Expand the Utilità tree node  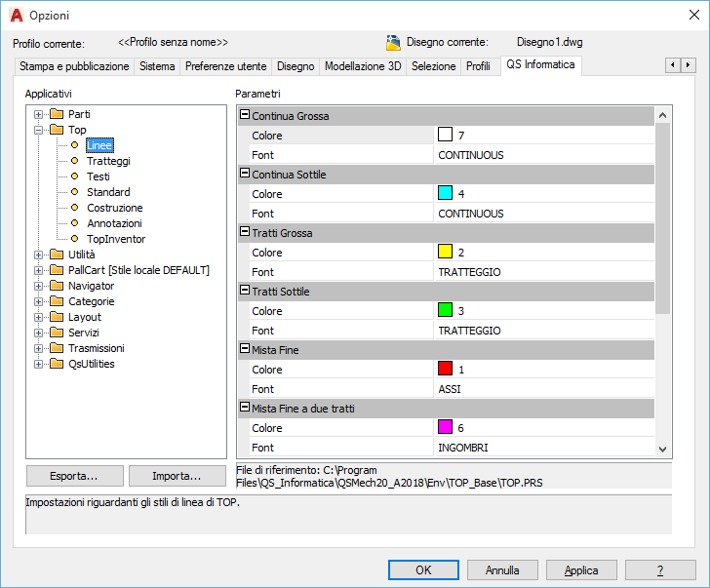tap(38, 255)
